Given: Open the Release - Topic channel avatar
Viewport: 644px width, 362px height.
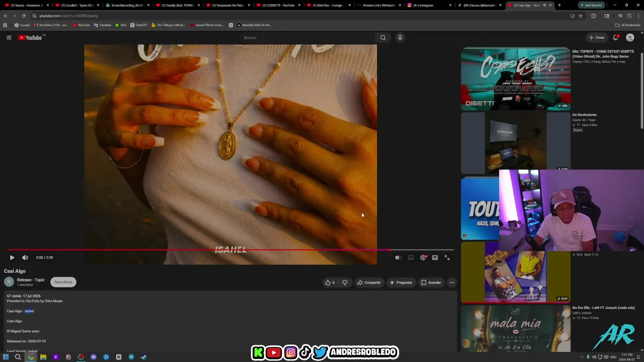Looking at the screenshot, I should [x=9, y=282].
